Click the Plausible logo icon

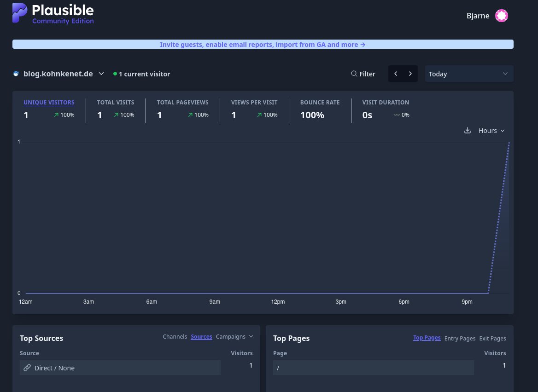coord(19,13)
